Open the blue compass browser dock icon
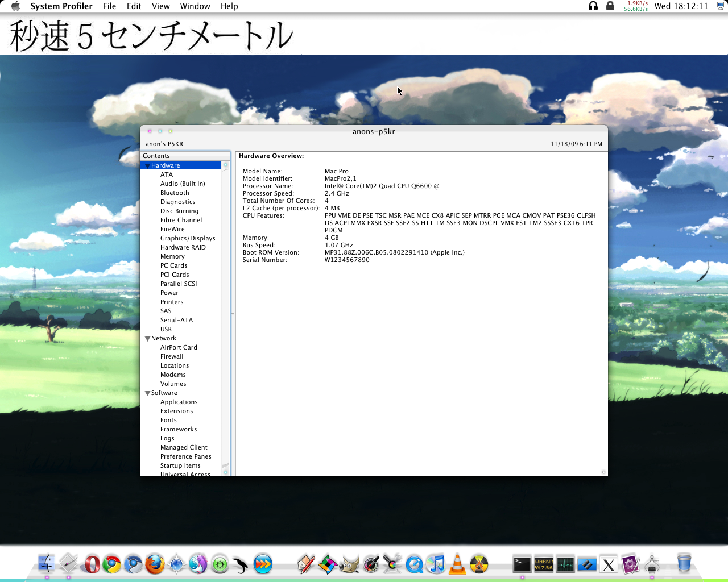The image size is (728, 582). coord(176,564)
